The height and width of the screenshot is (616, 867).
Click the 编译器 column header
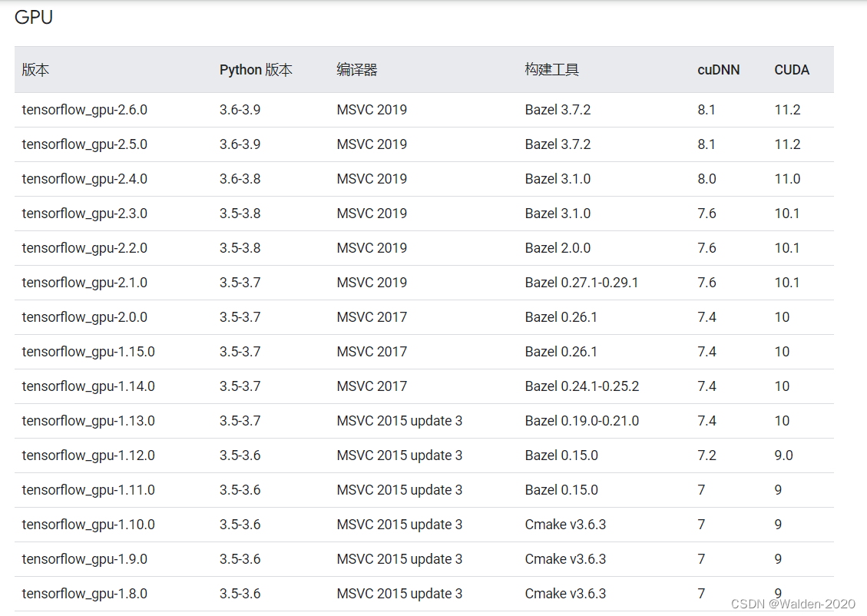356,70
